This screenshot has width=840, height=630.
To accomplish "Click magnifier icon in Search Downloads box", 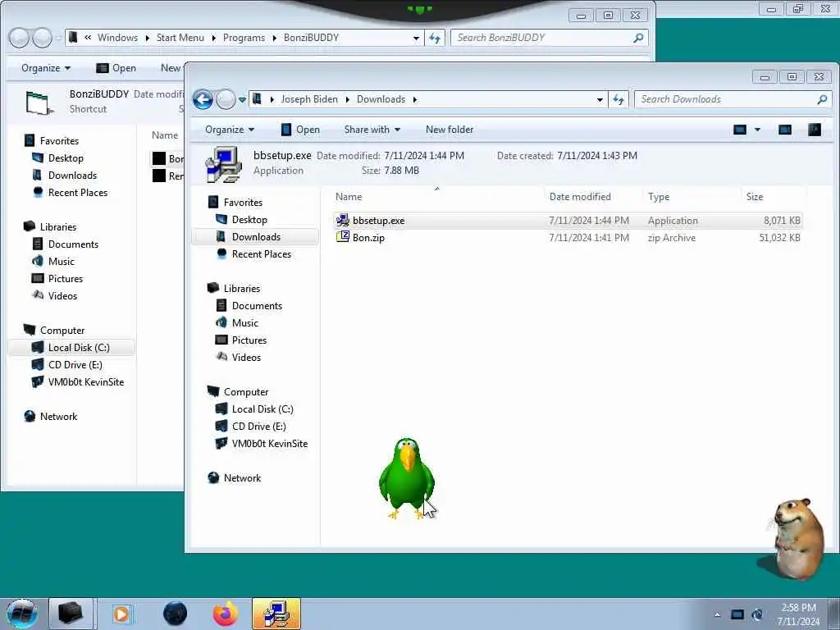I will (x=822, y=99).
